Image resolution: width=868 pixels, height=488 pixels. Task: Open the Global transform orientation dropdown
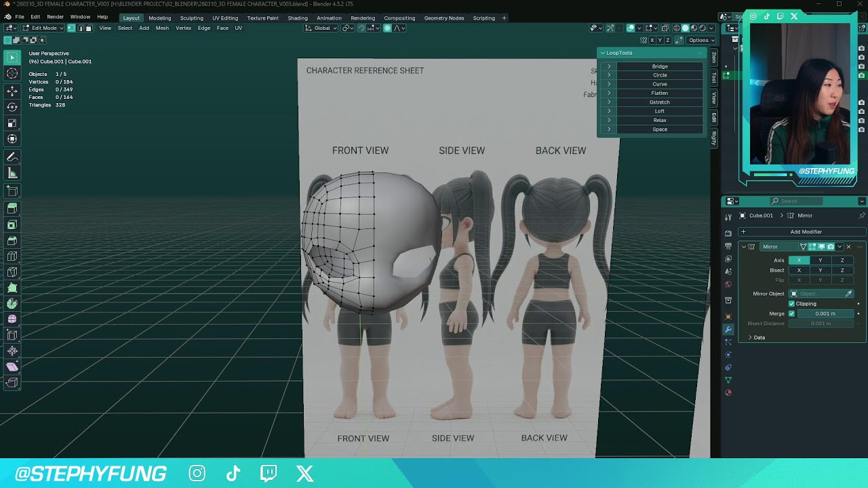pos(321,28)
